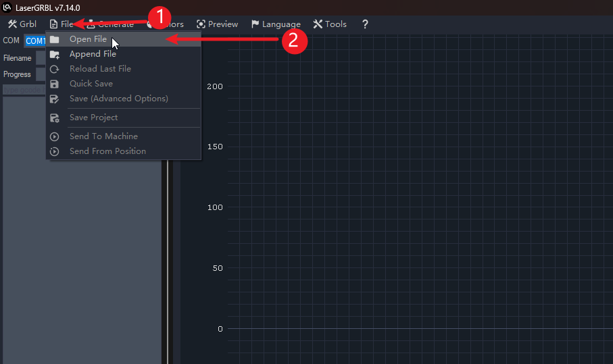The width and height of the screenshot is (613, 364).
Task: Click the folder icon beside Open File
Action: [55, 39]
